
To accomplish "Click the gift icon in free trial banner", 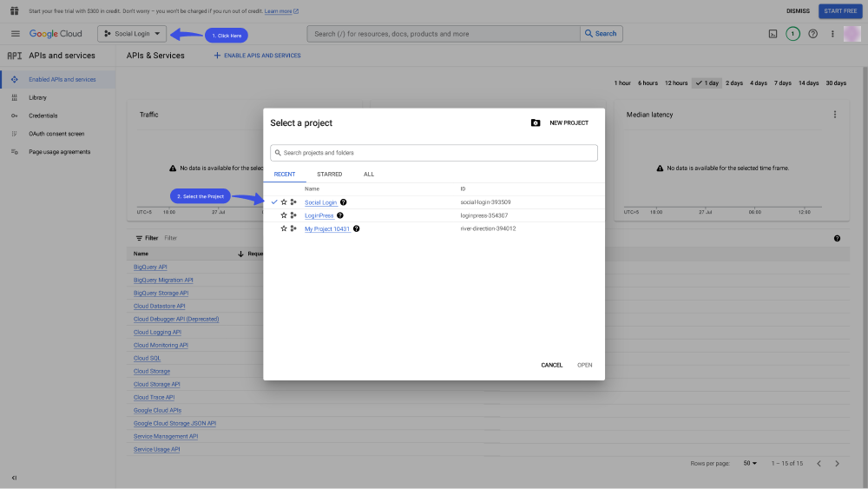I will coord(15,11).
